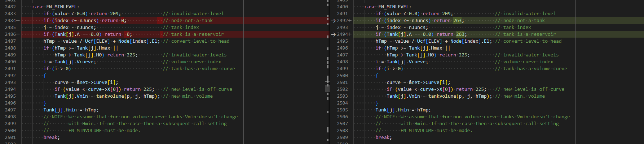Click 'break;' statement in the right pane
Viewport: 644px width, 144px height.
pos(384,137)
